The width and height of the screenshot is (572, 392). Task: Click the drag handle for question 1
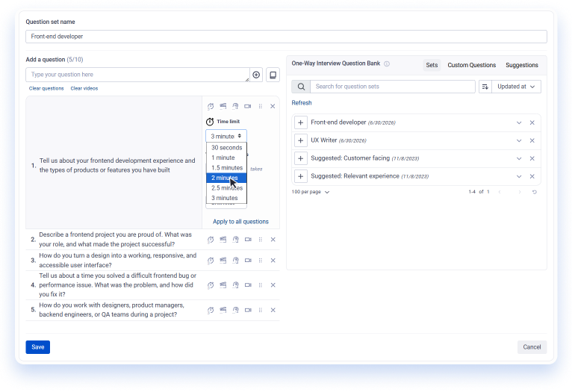click(260, 106)
